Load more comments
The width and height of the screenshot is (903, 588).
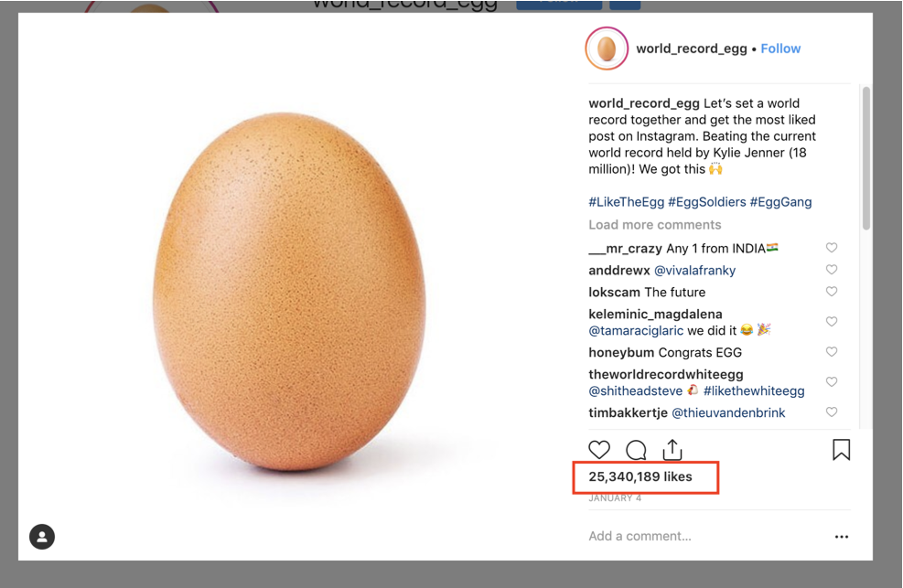pos(655,224)
